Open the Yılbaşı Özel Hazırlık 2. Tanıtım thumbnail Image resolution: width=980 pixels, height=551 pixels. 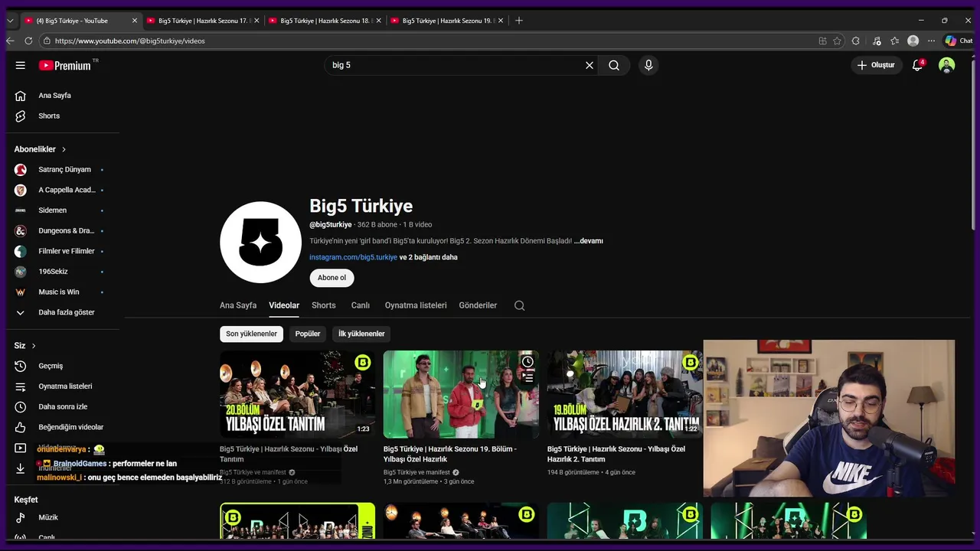point(624,394)
